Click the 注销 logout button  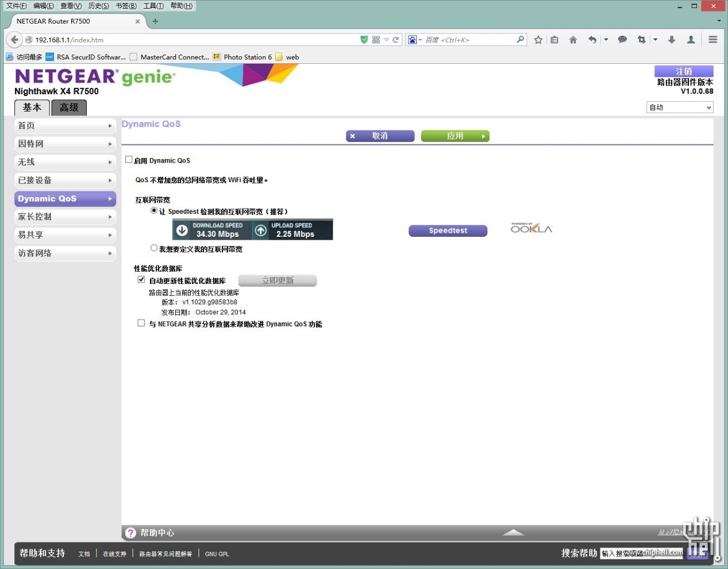coord(684,71)
